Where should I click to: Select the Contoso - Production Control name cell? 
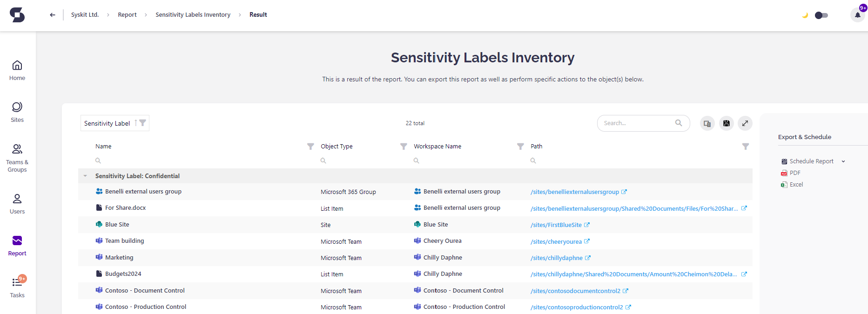pos(146,307)
